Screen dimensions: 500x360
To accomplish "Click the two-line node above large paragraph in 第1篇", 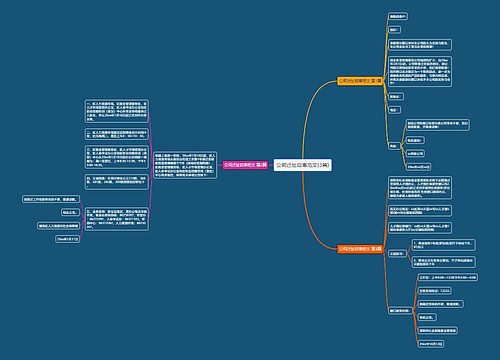I will pos(420,45).
